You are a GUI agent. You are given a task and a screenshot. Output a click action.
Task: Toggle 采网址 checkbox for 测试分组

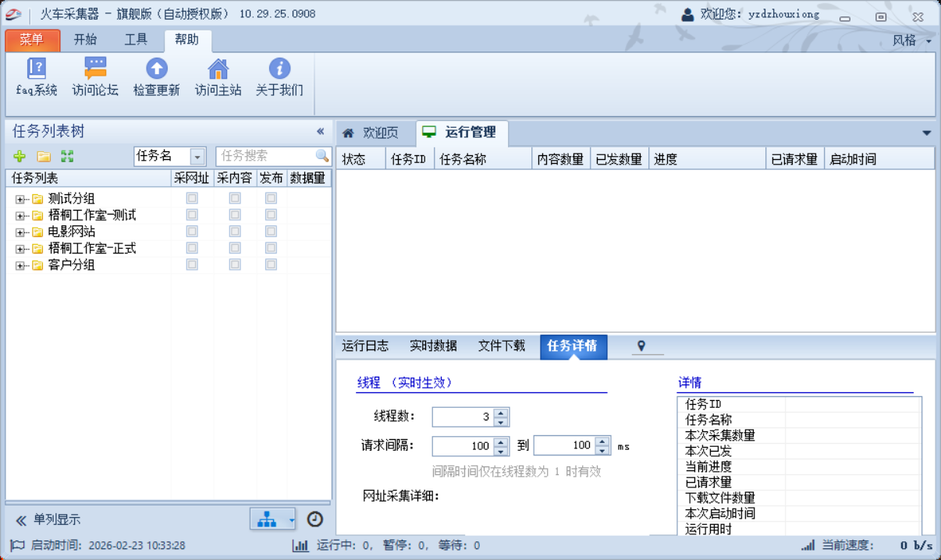pyautogui.click(x=191, y=199)
